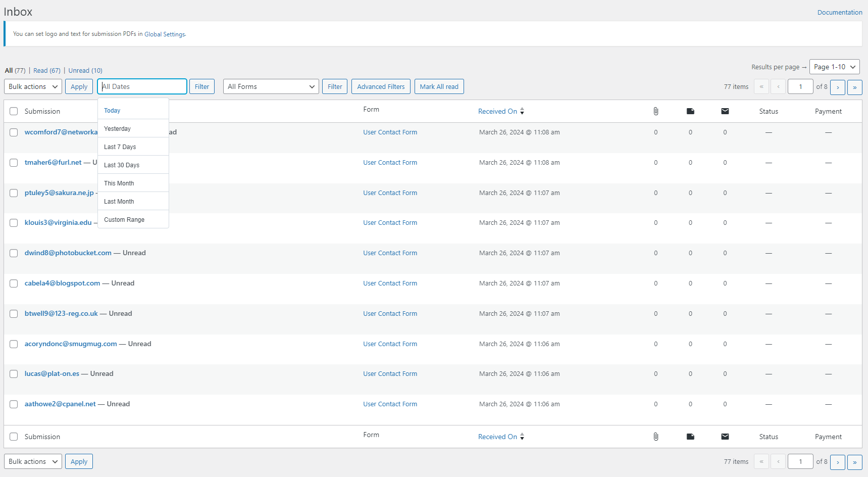The width and height of the screenshot is (868, 477).
Task: Click the footer paperclip attachment icon
Action: (x=655, y=437)
